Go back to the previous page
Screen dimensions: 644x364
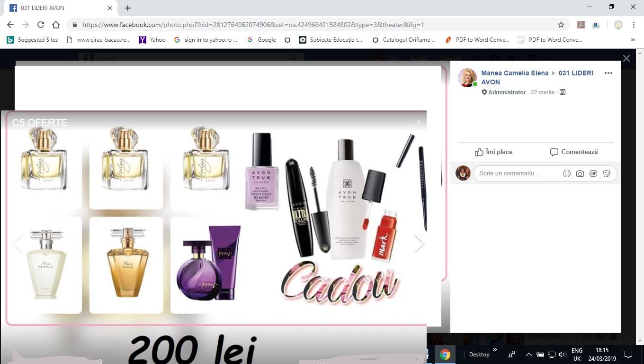(10, 25)
